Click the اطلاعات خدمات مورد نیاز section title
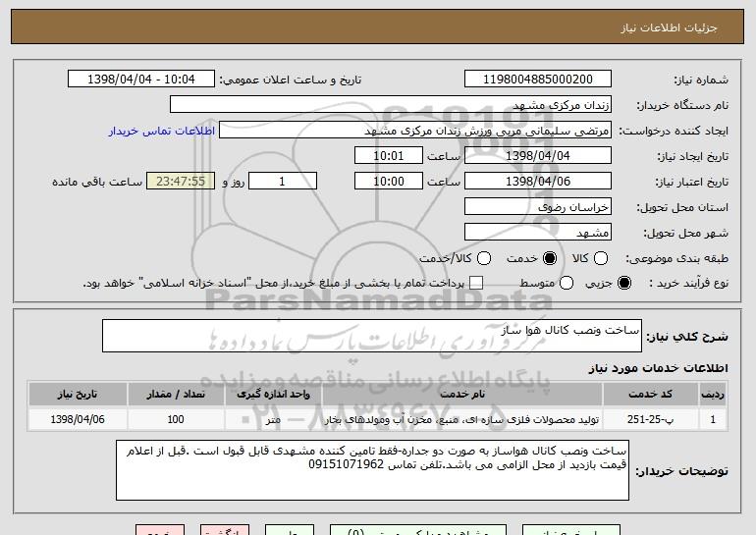This screenshot has height=535, width=756. [658, 368]
